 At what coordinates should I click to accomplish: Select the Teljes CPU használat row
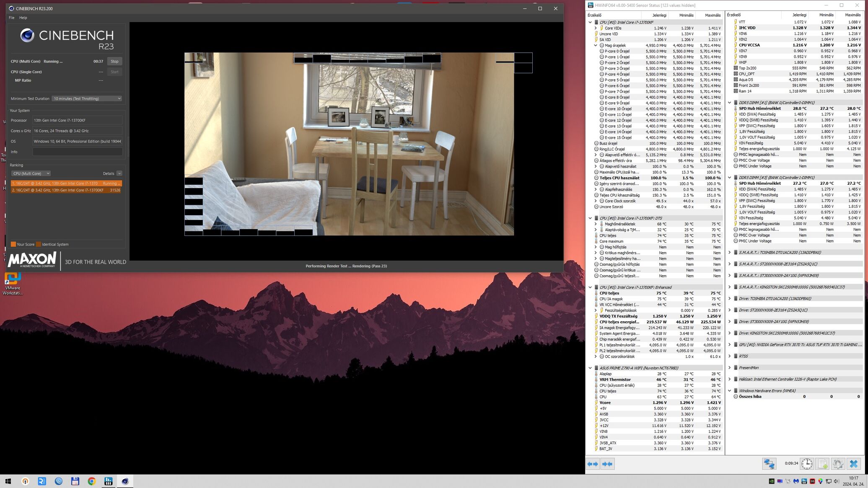(658, 178)
